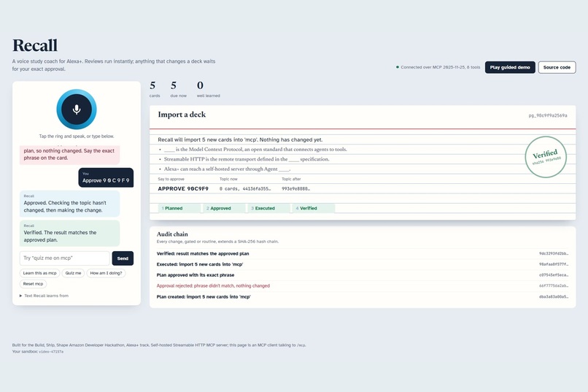Click the 'Topic after' hash 993e9e8888

coord(296,188)
